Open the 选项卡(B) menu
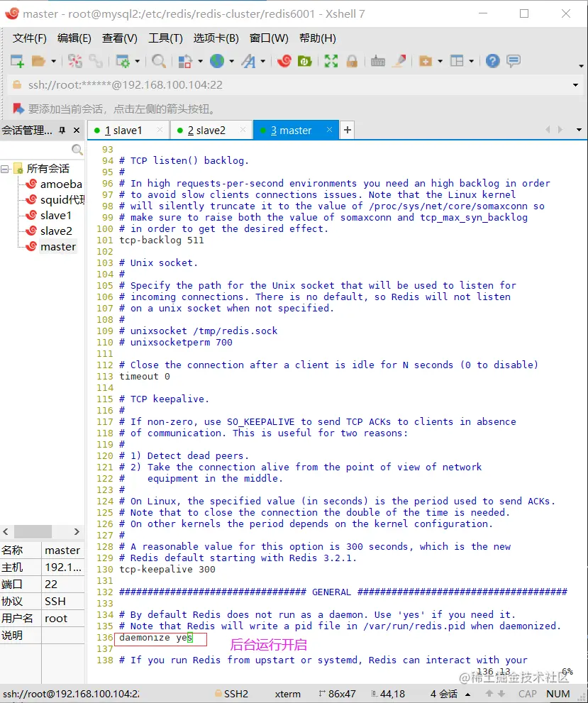The height and width of the screenshot is (703, 588). 216,38
